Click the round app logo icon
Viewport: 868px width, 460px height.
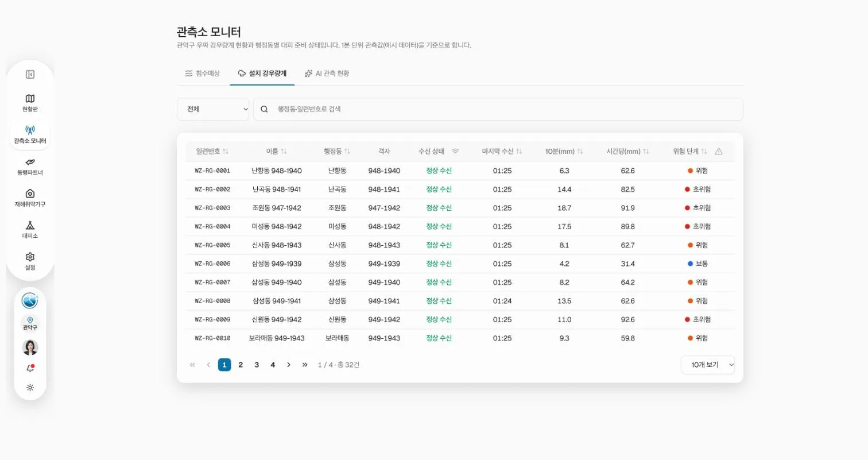pos(30,300)
